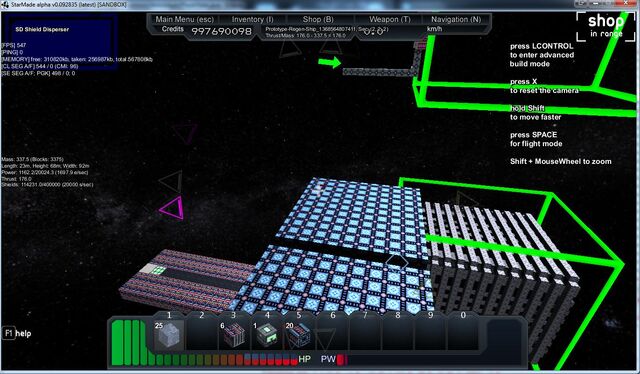This screenshot has height=374, width=640.
Task: Click the Shift + MouseWheel to zoom hint
Action: 561,161
